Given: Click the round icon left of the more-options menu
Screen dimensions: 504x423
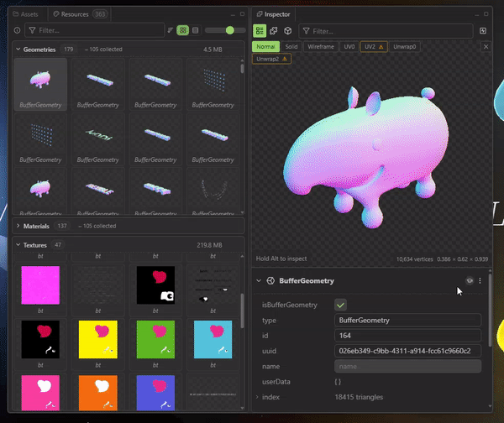Looking at the screenshot, I should [470, 280].
